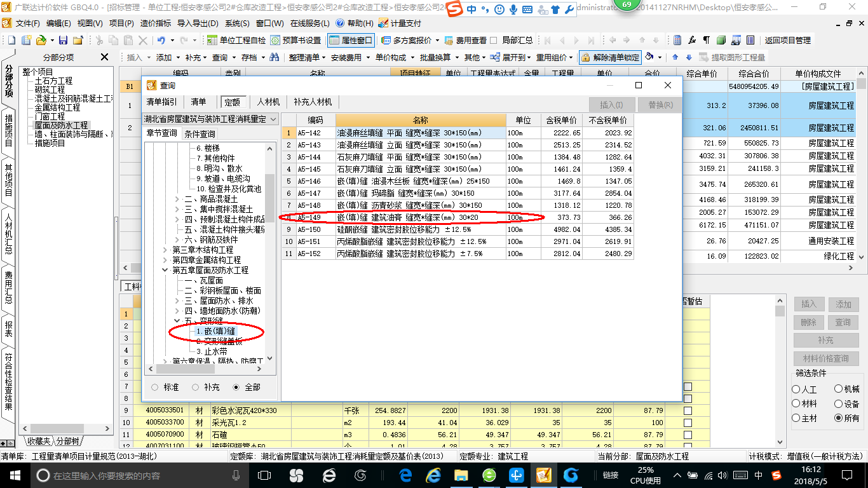Select the 机械 filter radio button
This screenshot has height=488, width=868.
coord(839,389)
